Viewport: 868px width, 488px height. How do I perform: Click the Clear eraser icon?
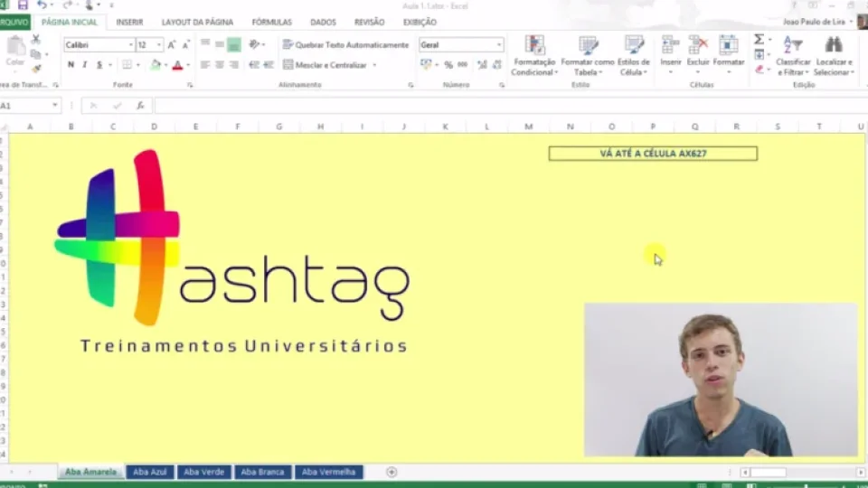759,70
